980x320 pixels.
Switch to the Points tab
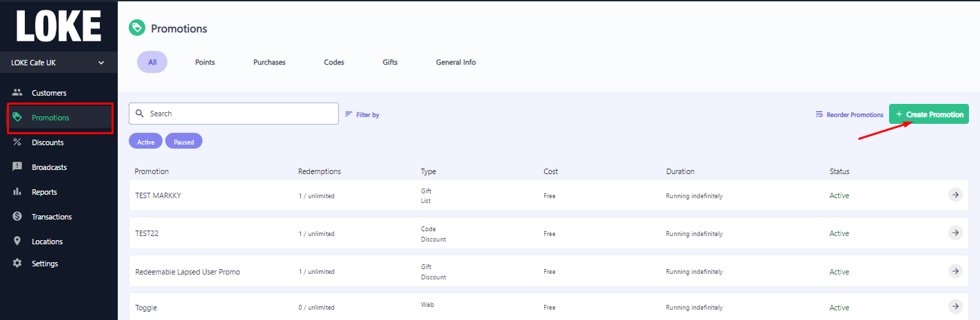[x=205, y=62]
